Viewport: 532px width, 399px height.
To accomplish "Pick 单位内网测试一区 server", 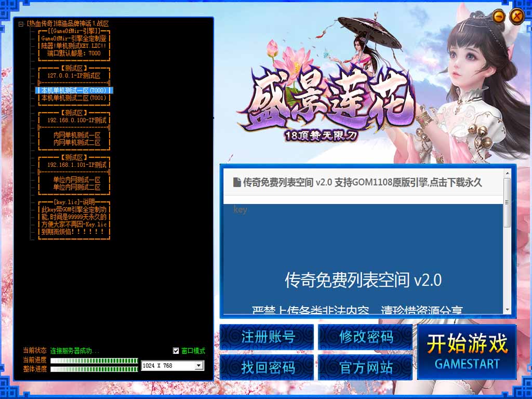I will [77, 180].
